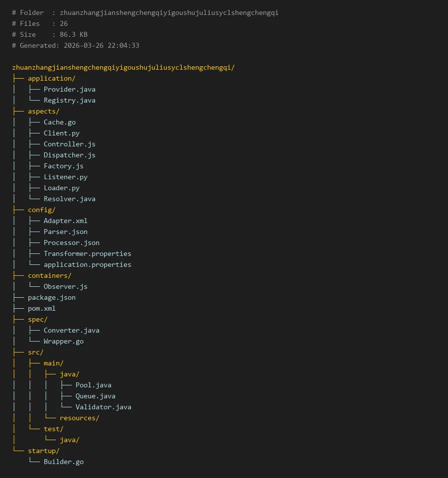Select package.json in the root

click(51, 297)
